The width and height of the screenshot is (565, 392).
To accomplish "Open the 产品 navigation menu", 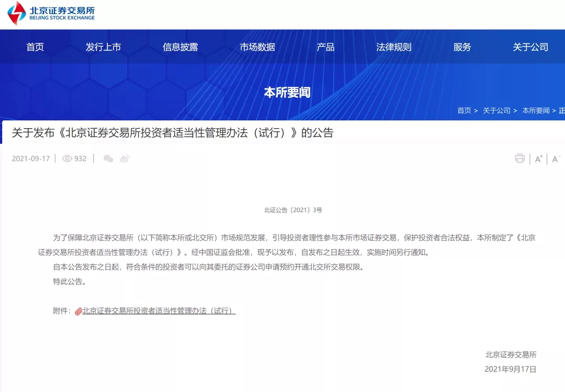I will pyautogui.click(x=325, y=47).
